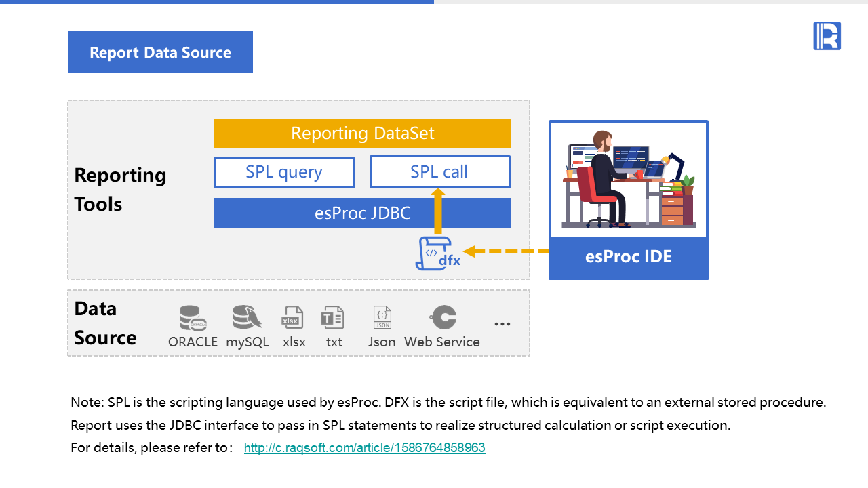This screenshot has height=488, width=868.
Task: Click the Reporting Tools heading
Action: [x=120, y=189]
